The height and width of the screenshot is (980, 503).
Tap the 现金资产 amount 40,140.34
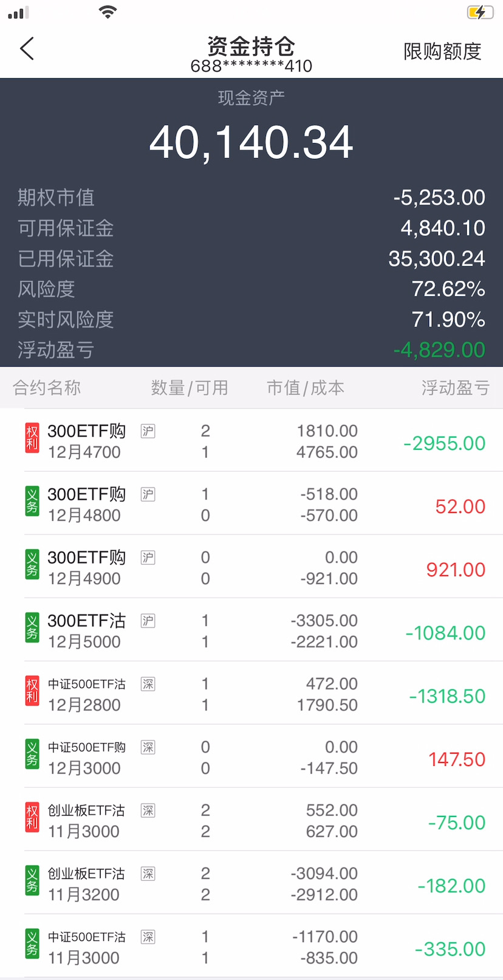pyautogui.click(x=251, y=142)
